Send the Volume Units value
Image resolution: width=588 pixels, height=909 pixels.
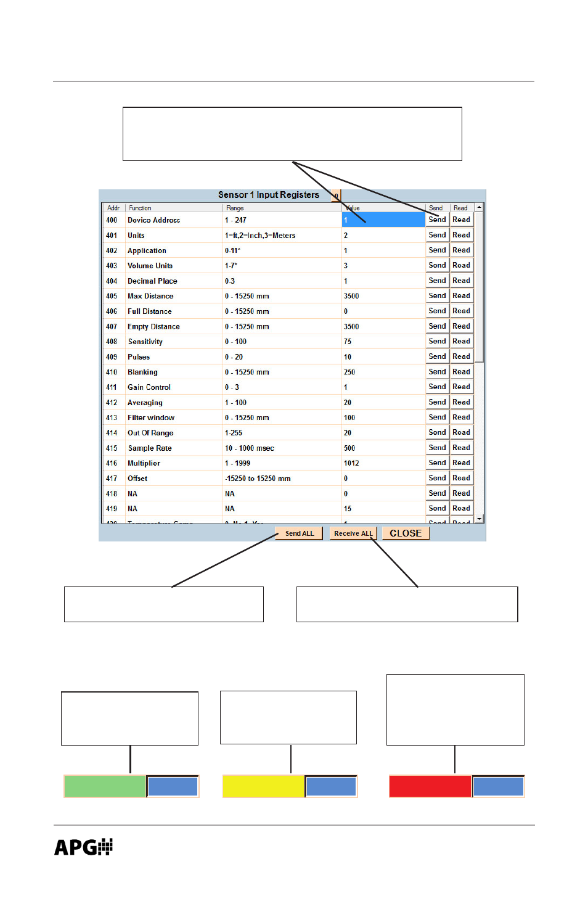click(437, 265)
